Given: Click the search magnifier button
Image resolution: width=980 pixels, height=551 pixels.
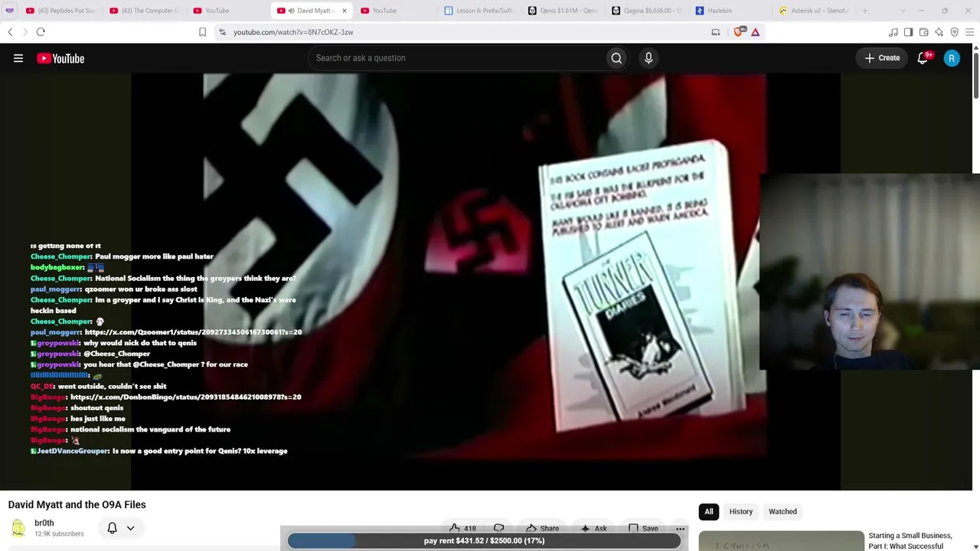Looking at the screenshot, I should (616, 58).
